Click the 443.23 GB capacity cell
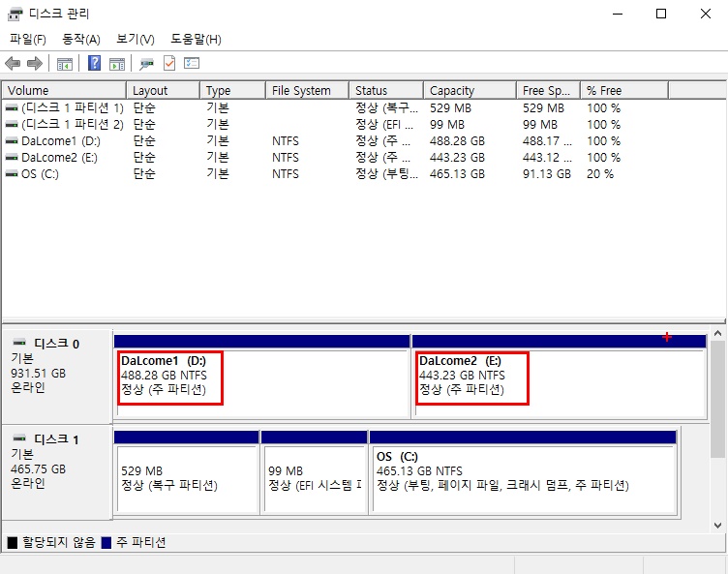728x574 pixels. tap(457, 158)
